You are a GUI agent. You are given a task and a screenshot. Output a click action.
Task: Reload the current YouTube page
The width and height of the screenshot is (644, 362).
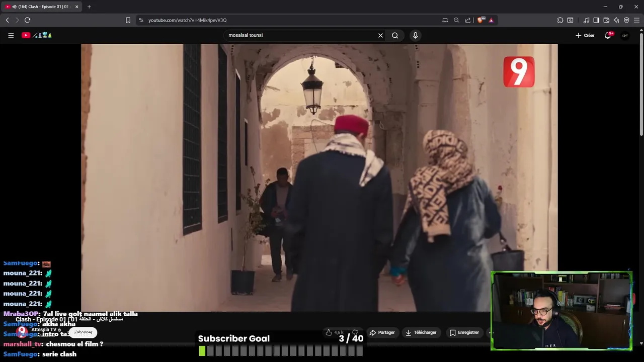tap(27, 20)
